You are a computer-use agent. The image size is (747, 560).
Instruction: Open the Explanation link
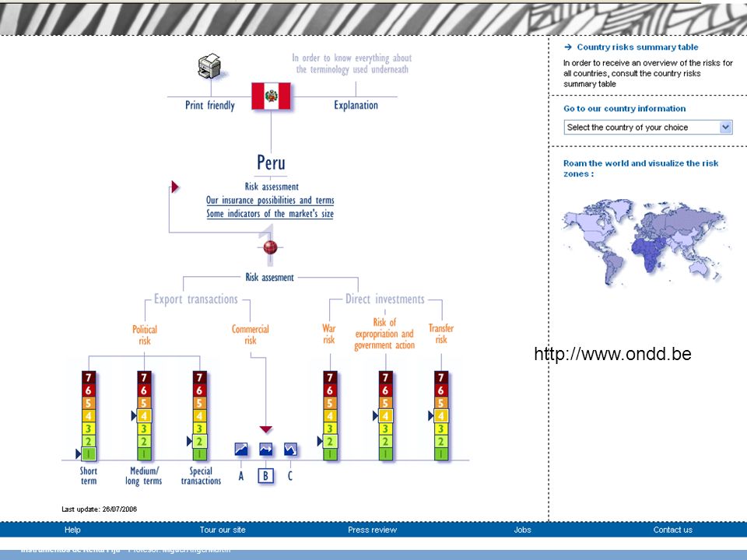(356, 105)
